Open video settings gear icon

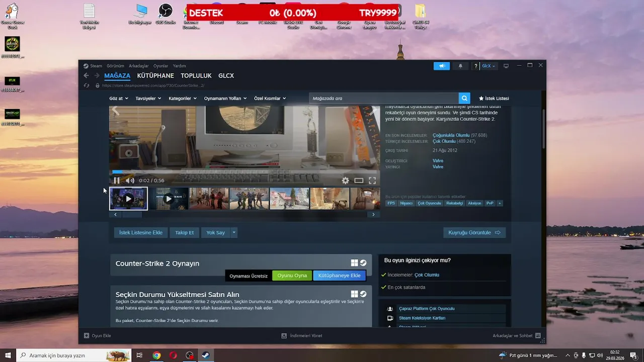pos(345,180)
